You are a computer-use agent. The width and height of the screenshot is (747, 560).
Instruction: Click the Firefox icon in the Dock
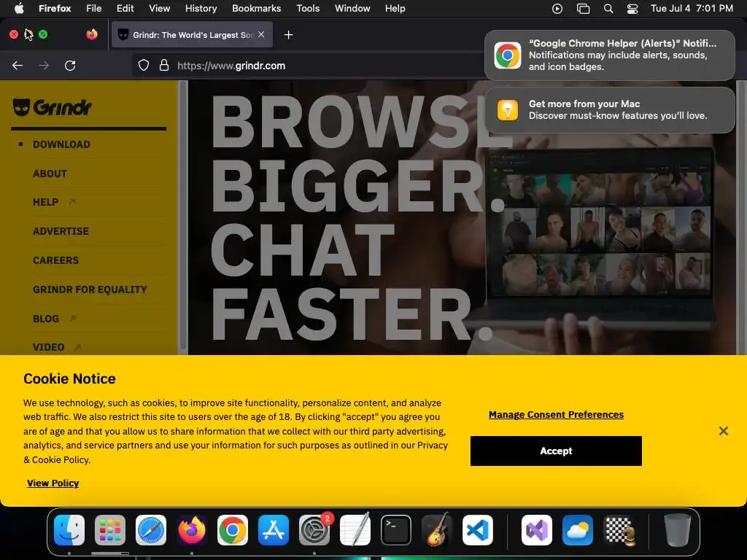(x=192, y=530)
